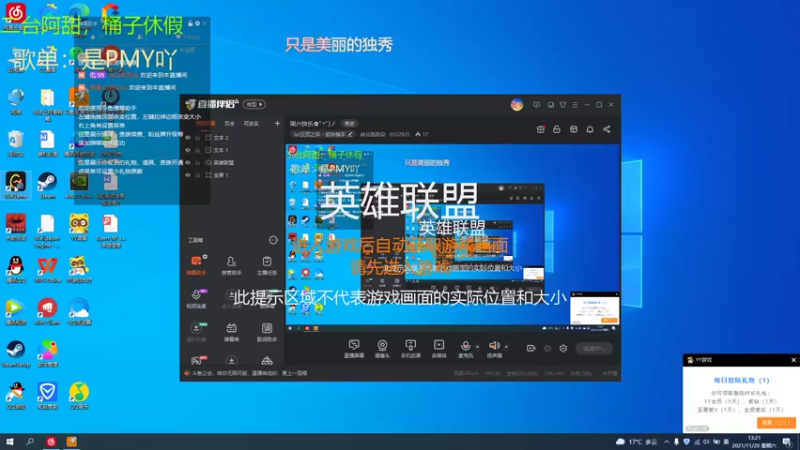Hide the 英雄联盟 layer
The image size is (800, 450).
pos(188,162)
